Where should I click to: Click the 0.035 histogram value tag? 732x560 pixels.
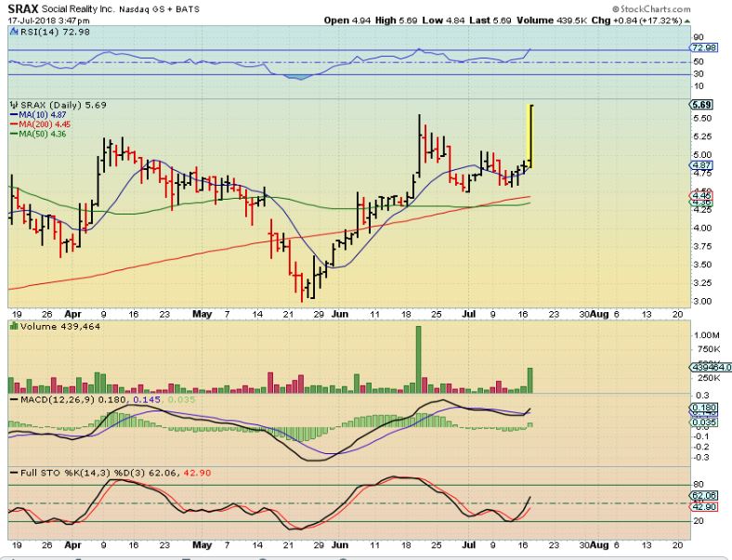coord(704,423)
